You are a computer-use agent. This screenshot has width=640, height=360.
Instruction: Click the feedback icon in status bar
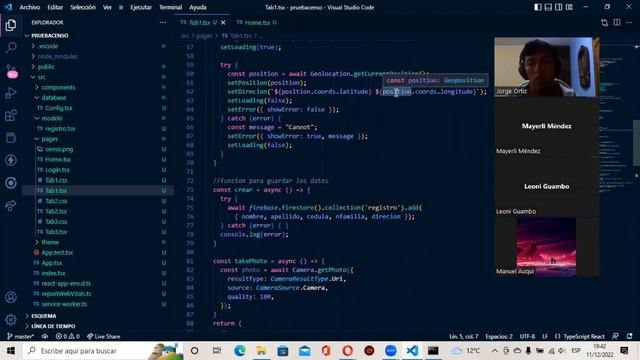click(x=616, y=336)
